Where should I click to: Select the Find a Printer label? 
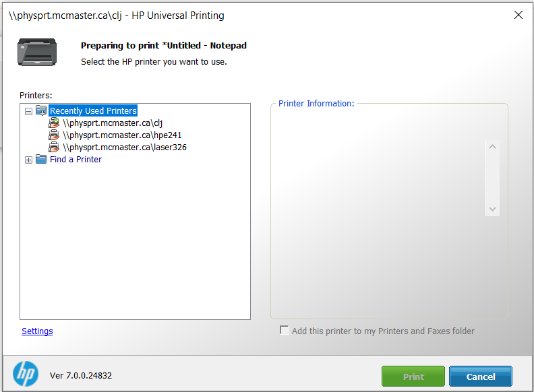point(76,160)
